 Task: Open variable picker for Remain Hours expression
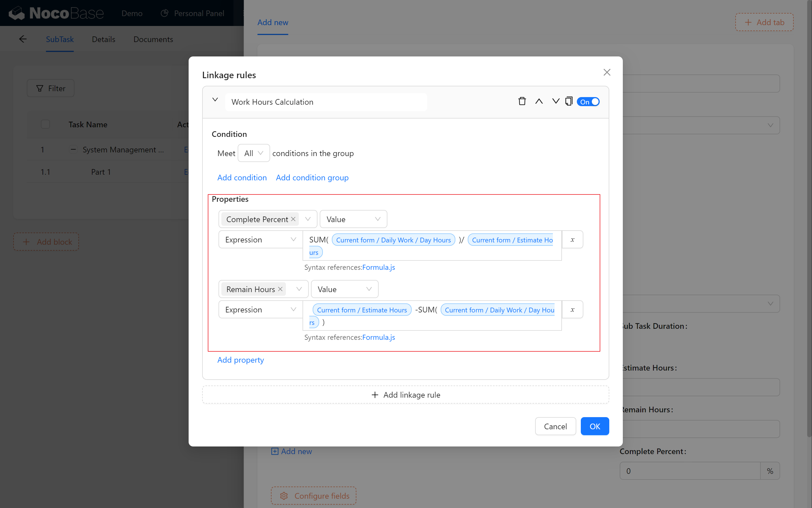pyautogui.click(x=572, y=309)
